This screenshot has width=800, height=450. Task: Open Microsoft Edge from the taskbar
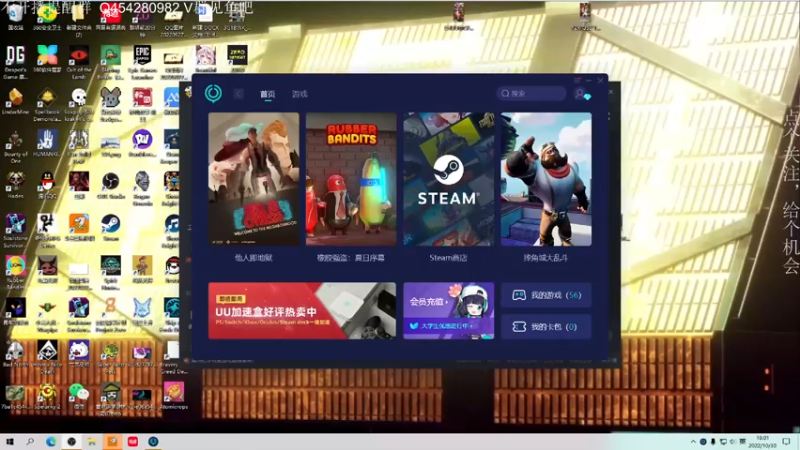coord(51,442)
